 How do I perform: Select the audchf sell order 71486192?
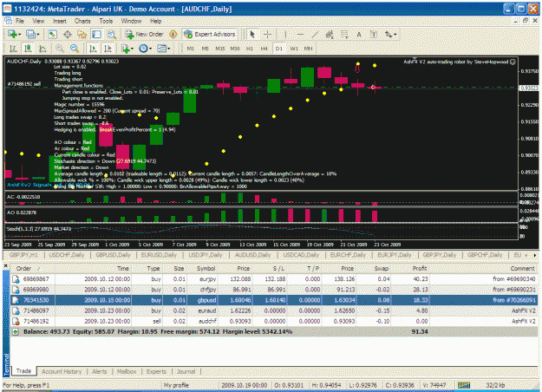tap(274, 321)
